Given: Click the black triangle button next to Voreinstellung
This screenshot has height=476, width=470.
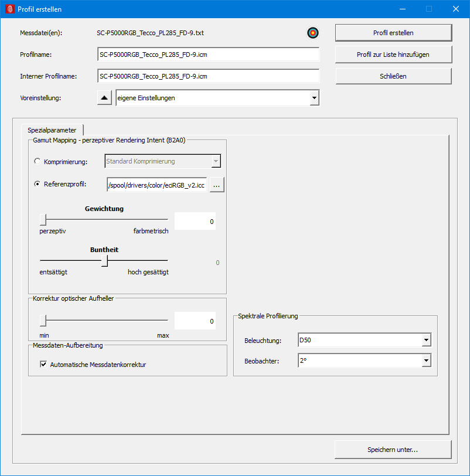Looking at the screenshot, I should (x=104, y=98).
